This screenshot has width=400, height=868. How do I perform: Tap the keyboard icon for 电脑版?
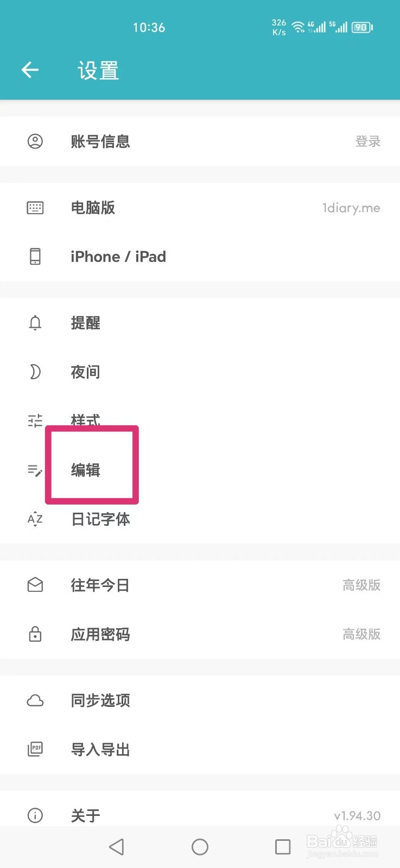click(35, 208)
